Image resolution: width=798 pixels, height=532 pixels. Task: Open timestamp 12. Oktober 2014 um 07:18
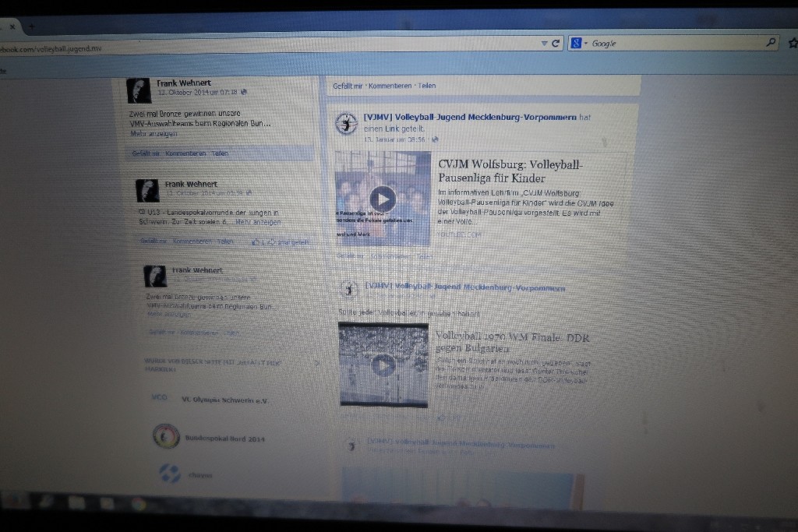point(197,93)
